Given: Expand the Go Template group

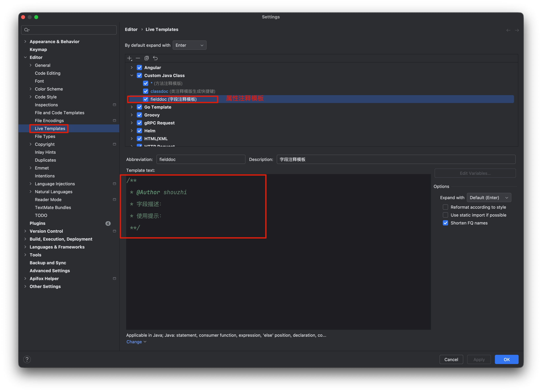Looking at the screenshot, I should [x=132, y=107].
